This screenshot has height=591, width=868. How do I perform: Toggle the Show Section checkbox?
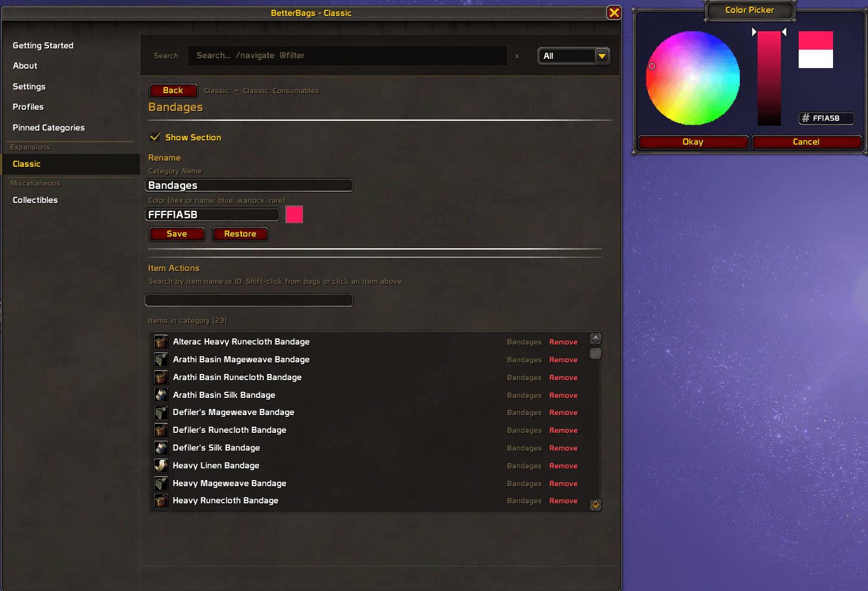tap(155, 137)
